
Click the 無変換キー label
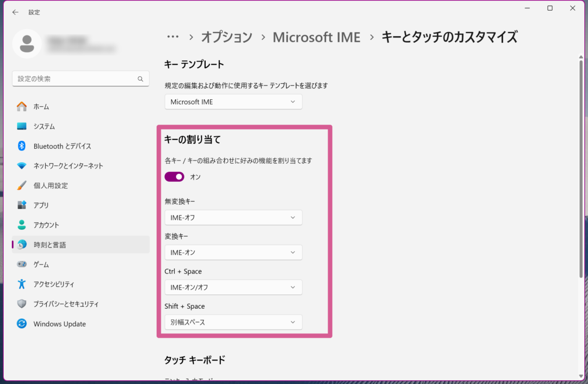click(180, 202)
